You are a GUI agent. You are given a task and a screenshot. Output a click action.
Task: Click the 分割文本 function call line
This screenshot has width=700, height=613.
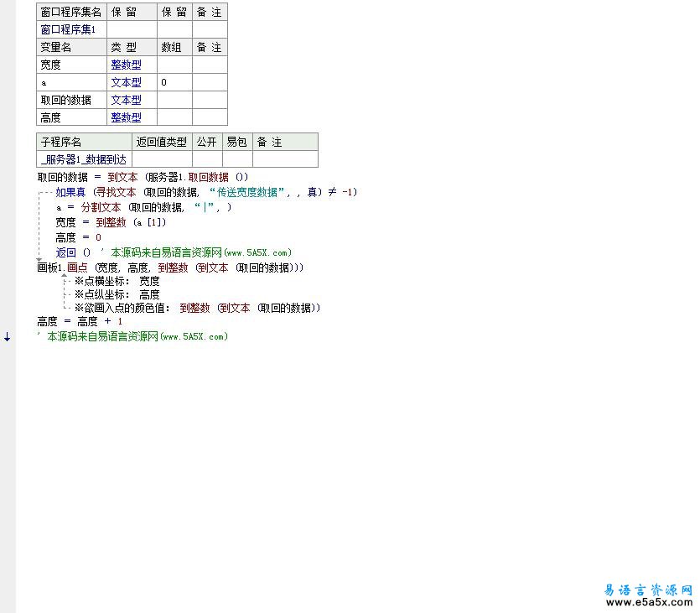tap(143, 207)
